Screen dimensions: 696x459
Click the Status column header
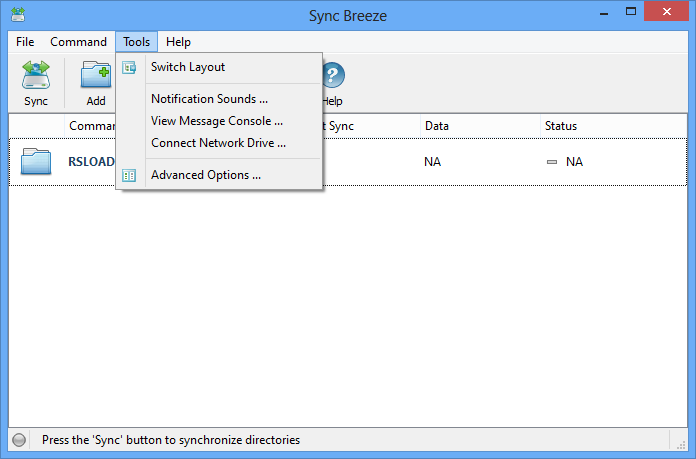click(560, 126)
